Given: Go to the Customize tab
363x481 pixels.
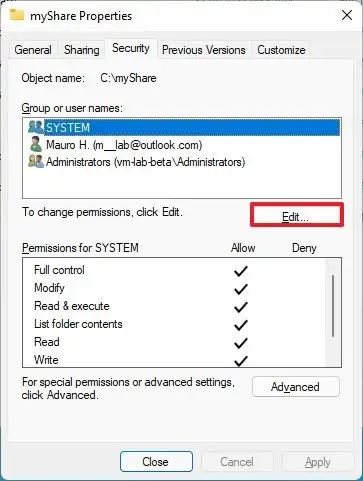Looking at the screenshot, I should 281,50.
